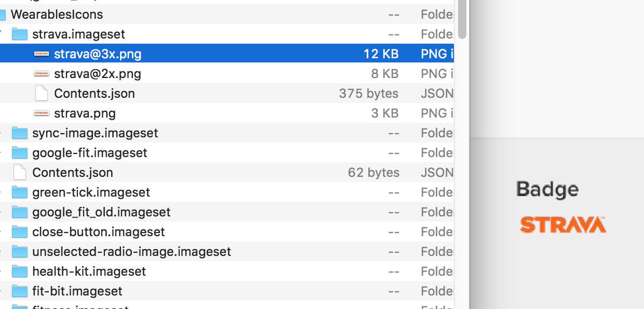
Task: Select the health-kit.imageset row name
Action: (x=89, y=271)
